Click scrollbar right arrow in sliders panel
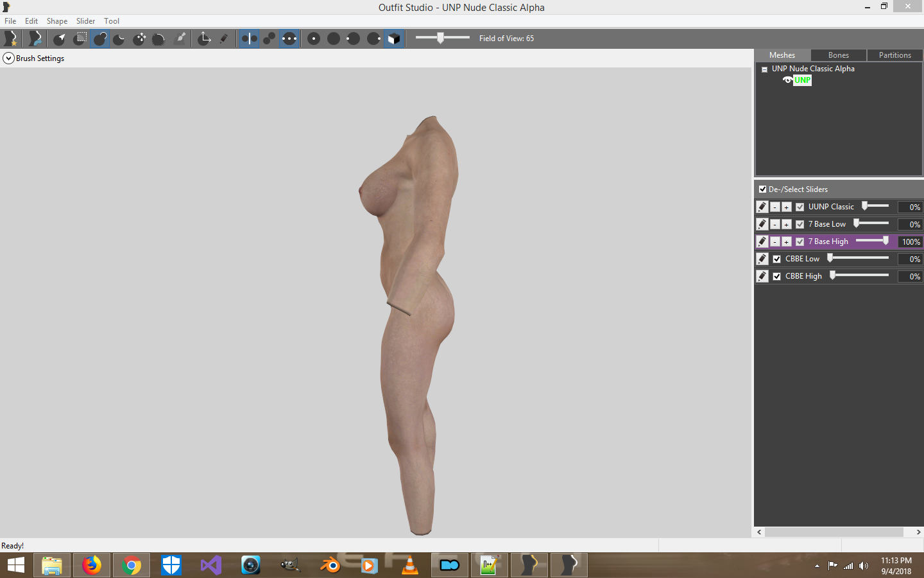Image resolution: width=924 pixels, height=578 pixels. click(918, 532)
